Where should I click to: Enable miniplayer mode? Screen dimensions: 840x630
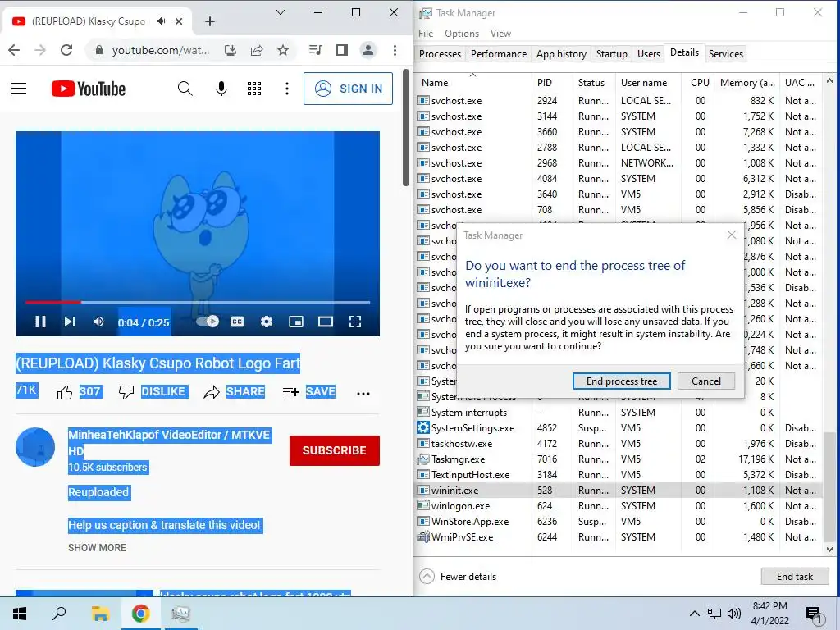(x=295, y=322)
